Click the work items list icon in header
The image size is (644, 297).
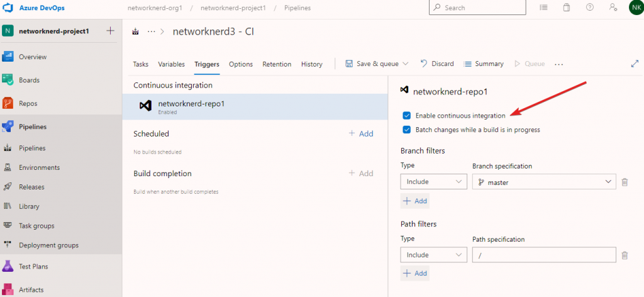(x=544, y=8)
